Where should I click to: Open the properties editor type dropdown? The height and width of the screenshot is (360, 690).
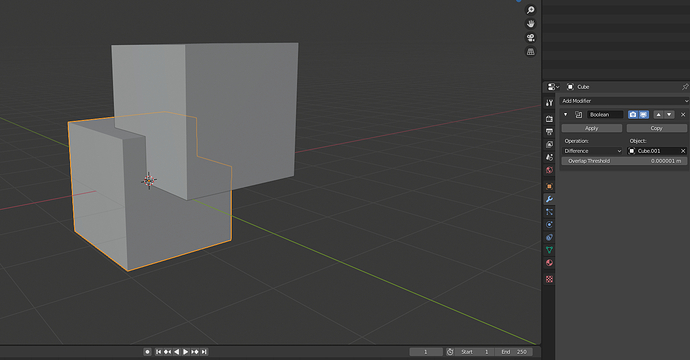(x=553, y=87)
